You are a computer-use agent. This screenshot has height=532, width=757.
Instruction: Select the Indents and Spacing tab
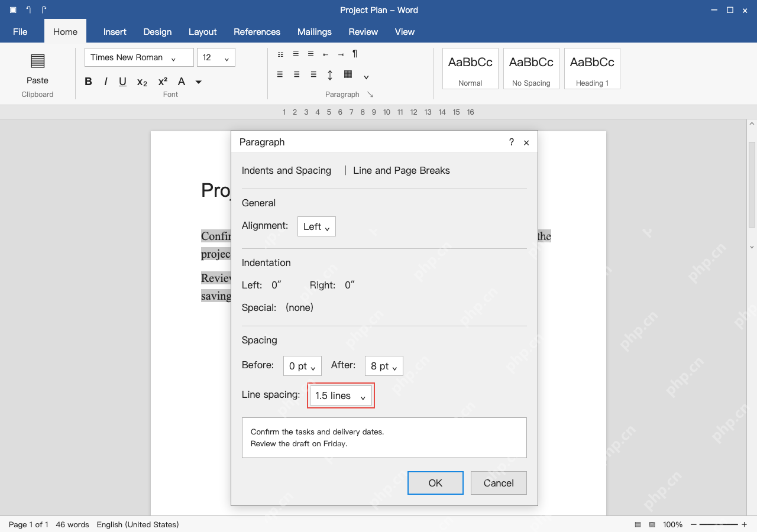pos(286,170)
